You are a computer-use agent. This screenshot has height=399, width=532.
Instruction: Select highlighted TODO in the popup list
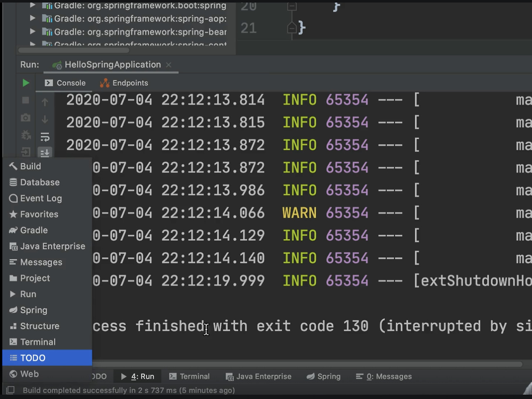click(x=47, y=358)
